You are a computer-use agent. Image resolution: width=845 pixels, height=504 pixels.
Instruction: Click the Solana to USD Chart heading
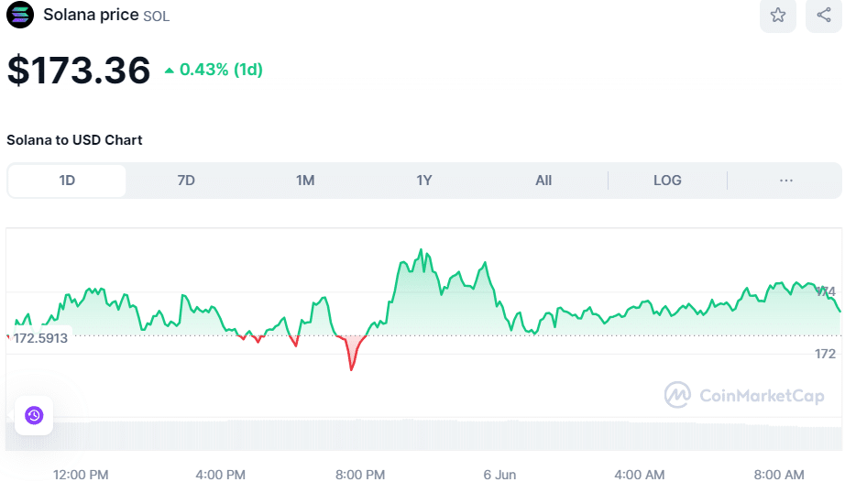coord(74,140)
